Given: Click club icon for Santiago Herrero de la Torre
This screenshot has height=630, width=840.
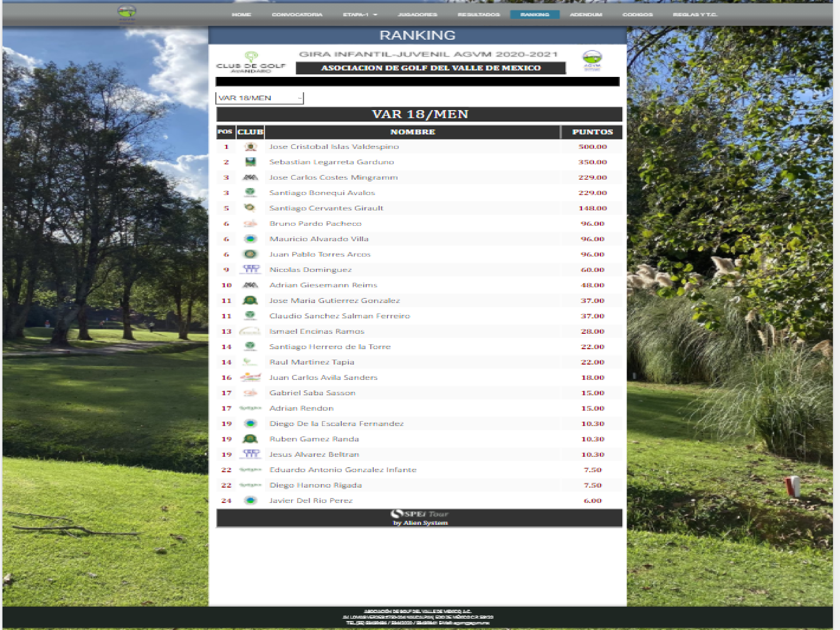Looking at the screenshot, I should click(250, 347).
